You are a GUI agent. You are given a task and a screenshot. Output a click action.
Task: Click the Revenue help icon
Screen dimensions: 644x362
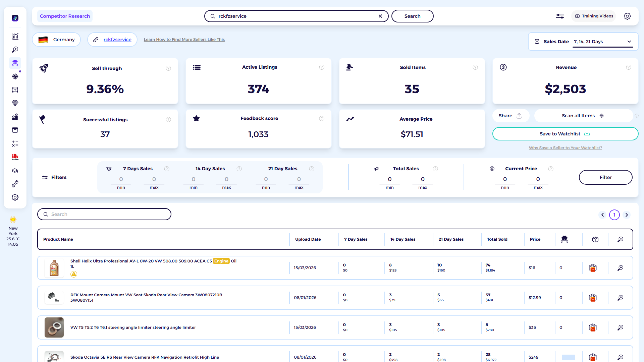(x=629, y=67)
